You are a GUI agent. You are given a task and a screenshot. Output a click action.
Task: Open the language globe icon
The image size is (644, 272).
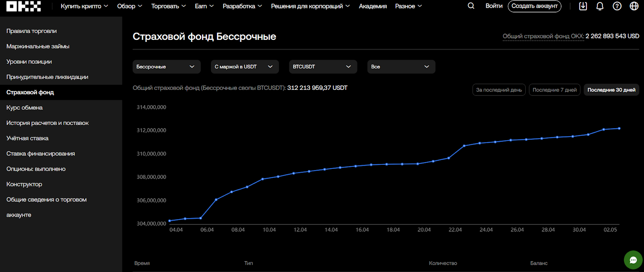pyautogui.click(x=634, y=6)
